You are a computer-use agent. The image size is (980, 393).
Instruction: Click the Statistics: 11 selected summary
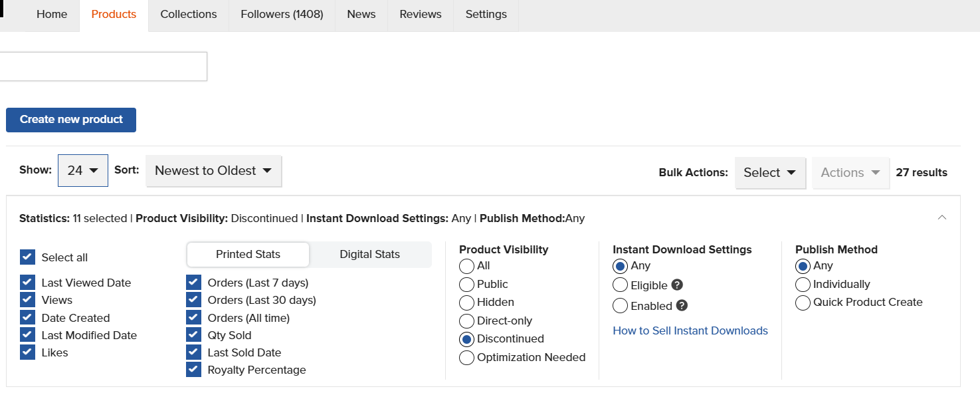pyautogui.click(x=73, y=218)
